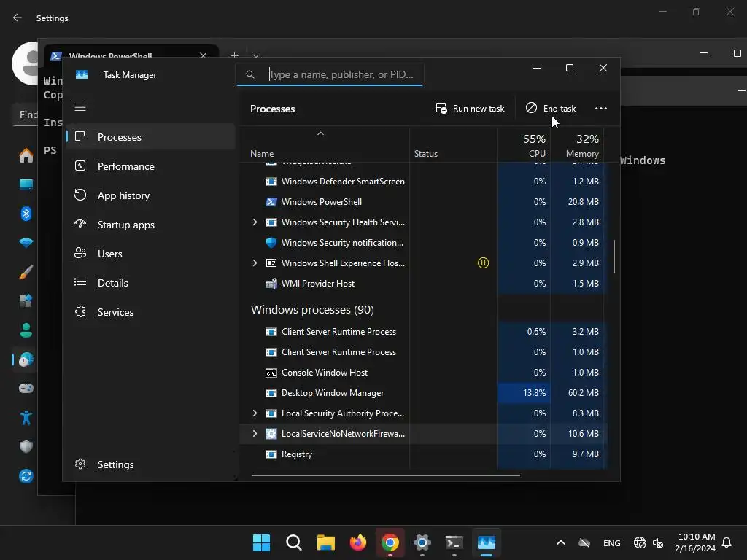Open the notification bell in the taskbar
Screen dimensions: 747x560
click(727, 542)
